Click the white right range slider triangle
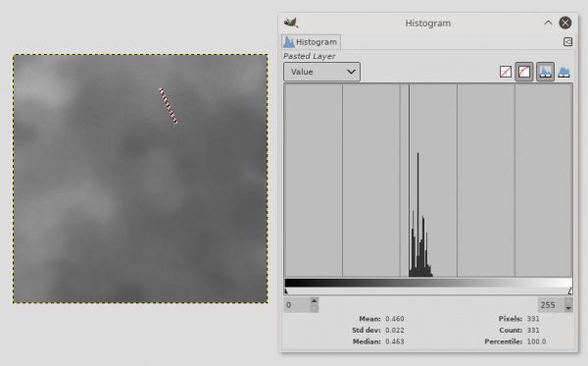Screen dimensions: 588x366 pyautogui.click(x=570, y=290)
